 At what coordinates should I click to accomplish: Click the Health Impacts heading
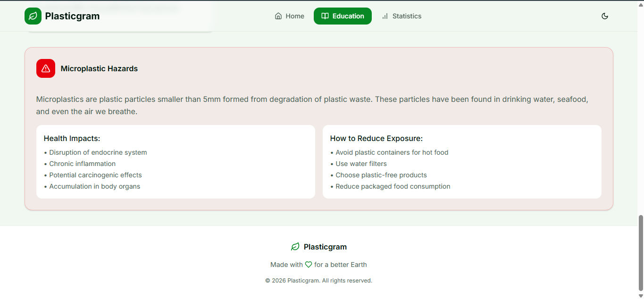pos(72,139)
